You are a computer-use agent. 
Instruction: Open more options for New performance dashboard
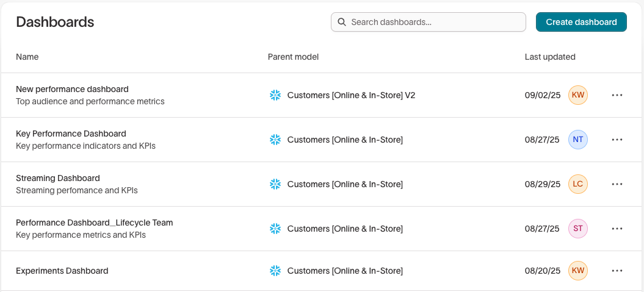617,95
